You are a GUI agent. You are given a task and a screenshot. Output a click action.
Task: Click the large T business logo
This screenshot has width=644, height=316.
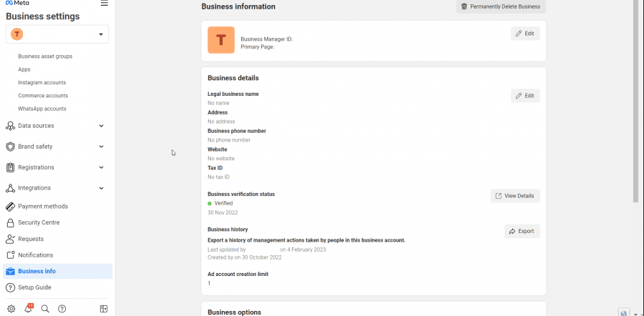221,40
